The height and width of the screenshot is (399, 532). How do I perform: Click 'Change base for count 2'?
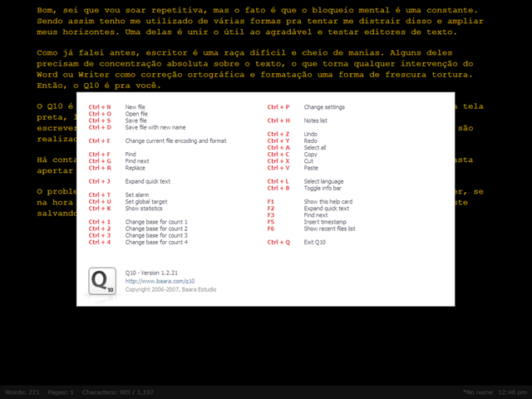pos(156,229)
